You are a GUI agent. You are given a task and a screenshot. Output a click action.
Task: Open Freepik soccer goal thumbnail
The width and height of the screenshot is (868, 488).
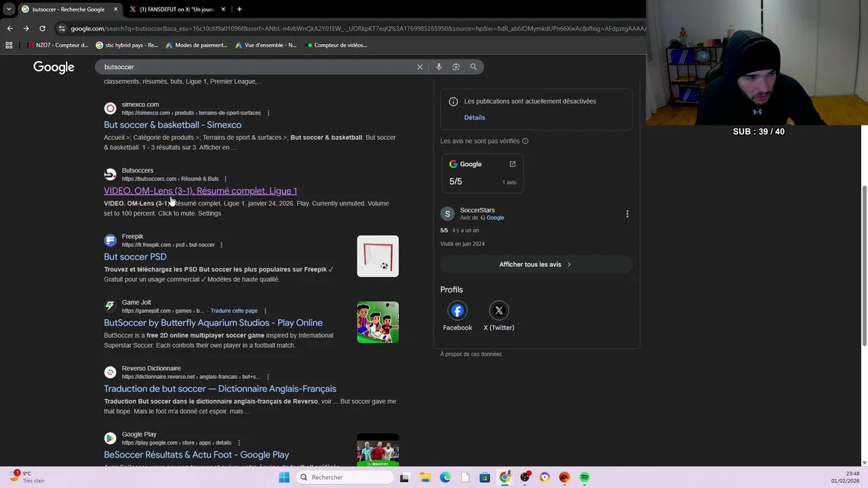click(378, 256)
